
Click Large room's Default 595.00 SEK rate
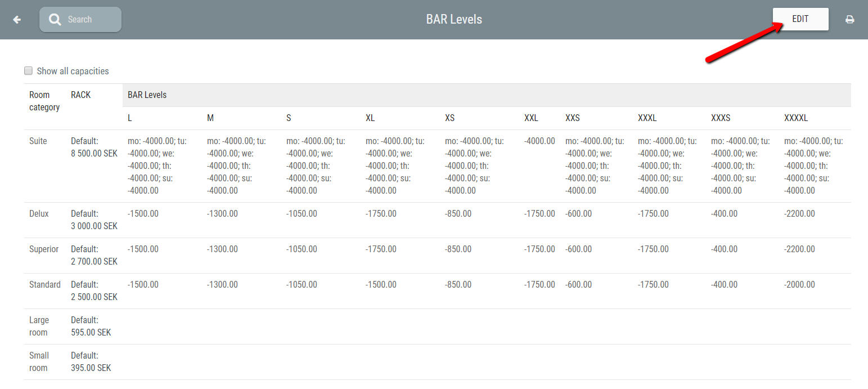tap(91, 326)
